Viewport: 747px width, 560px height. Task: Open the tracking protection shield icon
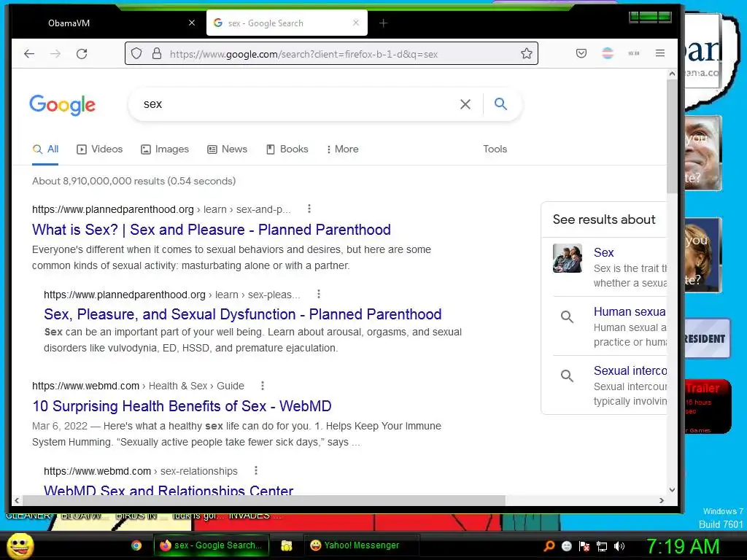point(136,53)
